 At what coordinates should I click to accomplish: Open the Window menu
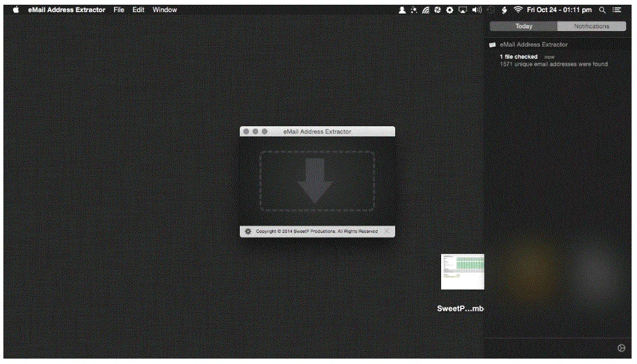pyautogui.click(x=165, y=9)
